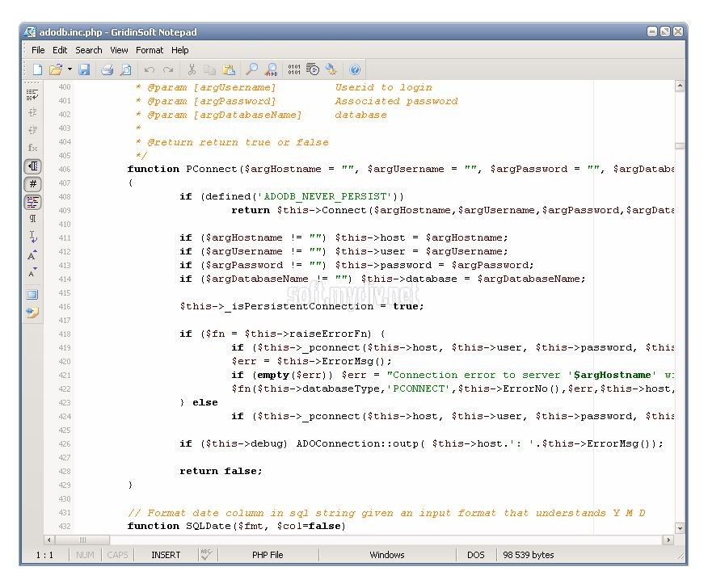Click the NUM indicator in the status bar
Image resolution: width=708 pixels, height=588 pixels.
tap(85, 555)
